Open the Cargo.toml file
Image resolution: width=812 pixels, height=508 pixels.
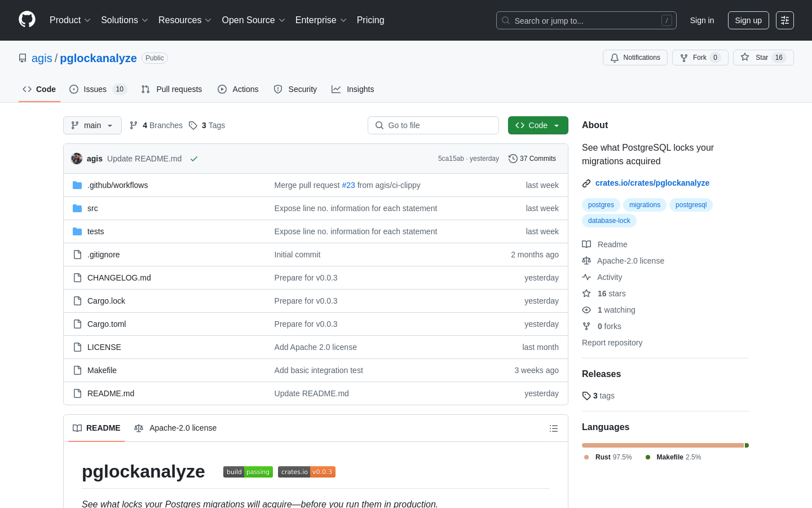107,324
